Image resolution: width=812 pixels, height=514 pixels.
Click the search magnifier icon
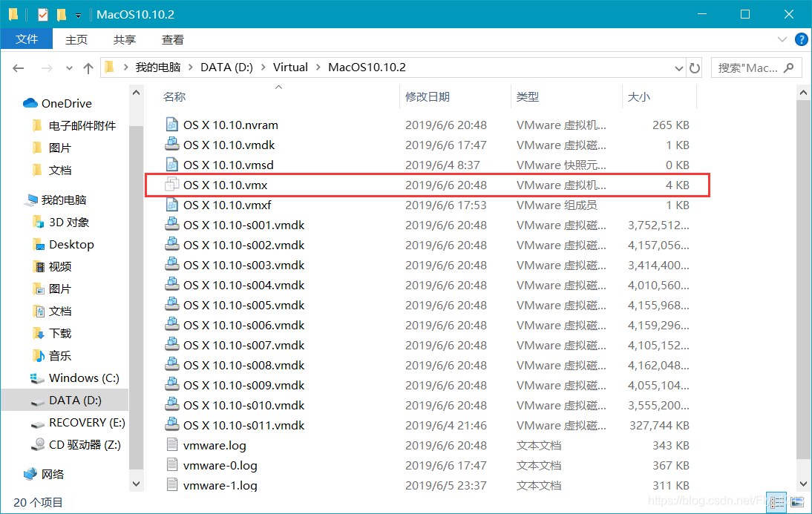(x=789, y=67)
